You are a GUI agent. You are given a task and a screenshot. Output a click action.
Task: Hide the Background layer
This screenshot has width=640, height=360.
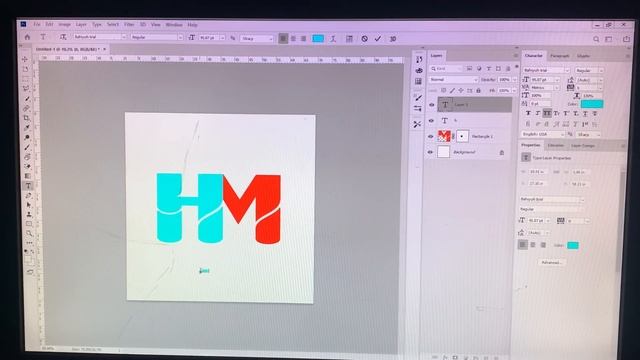[430, 152]
